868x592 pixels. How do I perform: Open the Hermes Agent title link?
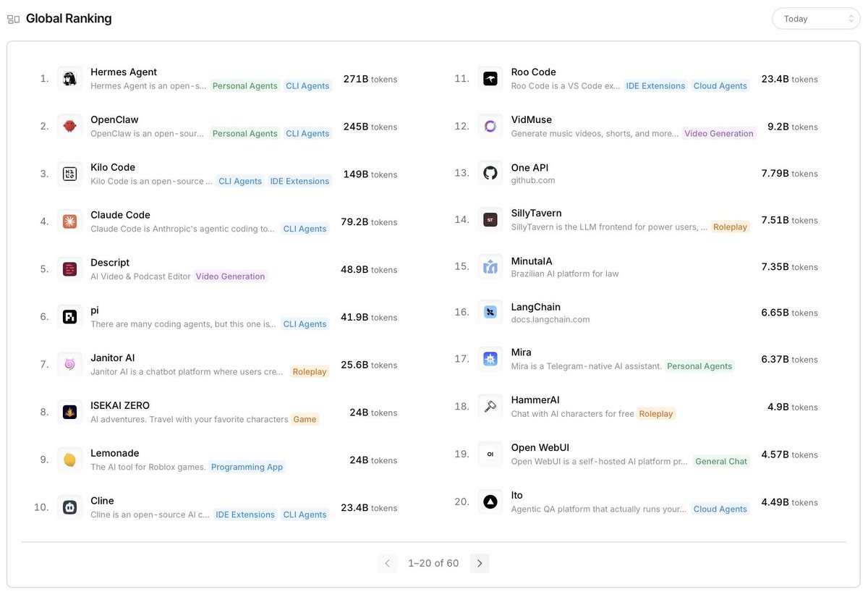[124, 72]
